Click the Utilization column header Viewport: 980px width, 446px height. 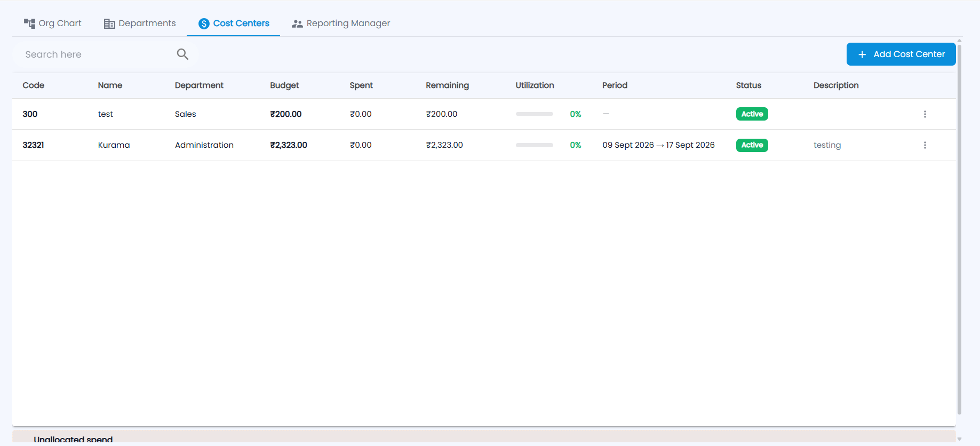535,85
